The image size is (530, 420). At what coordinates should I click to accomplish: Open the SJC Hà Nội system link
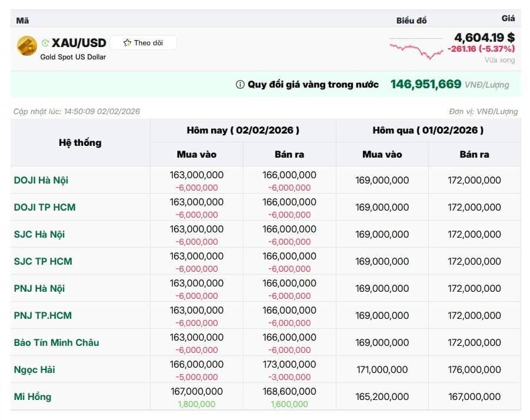pyautogui.click(x=39, y=234)
